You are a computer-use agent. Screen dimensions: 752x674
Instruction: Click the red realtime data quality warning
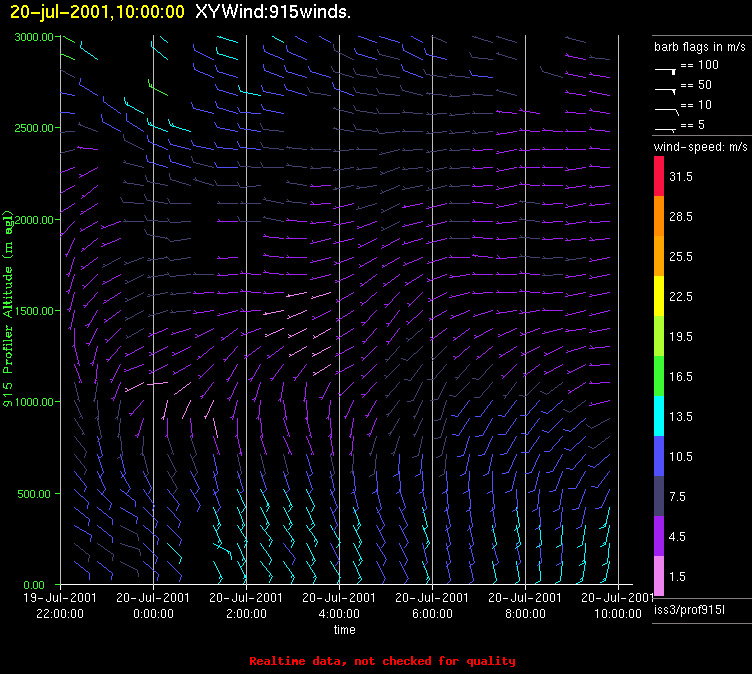click(x=382, y=661)
